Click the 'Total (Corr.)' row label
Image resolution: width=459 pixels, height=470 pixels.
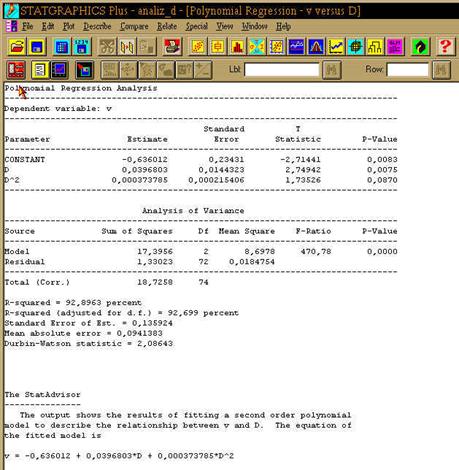click(x=37, y=282)
